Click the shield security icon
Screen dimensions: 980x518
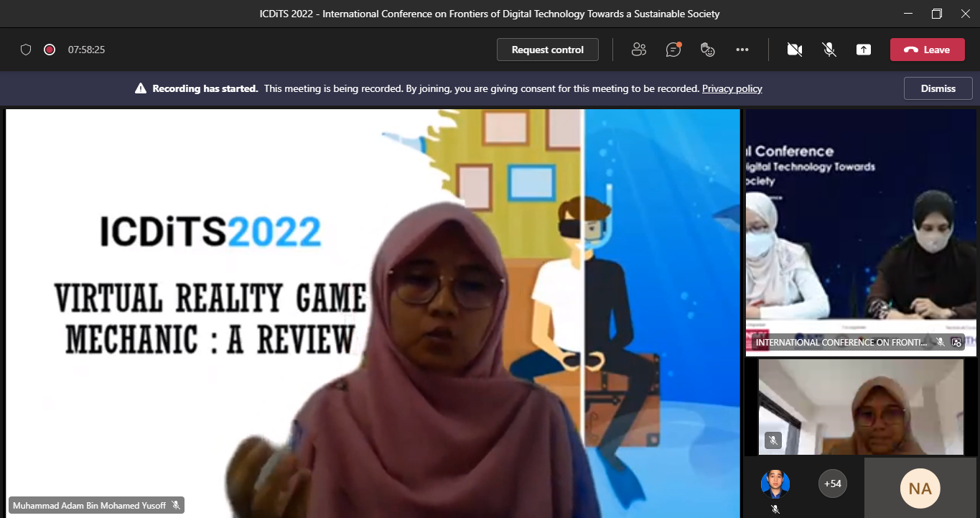pyautogui.click(x=26, y=50)
